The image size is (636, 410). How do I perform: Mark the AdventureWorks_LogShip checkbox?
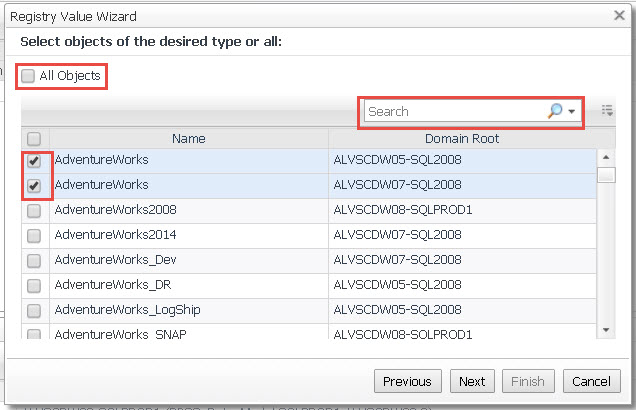[34, 310]
